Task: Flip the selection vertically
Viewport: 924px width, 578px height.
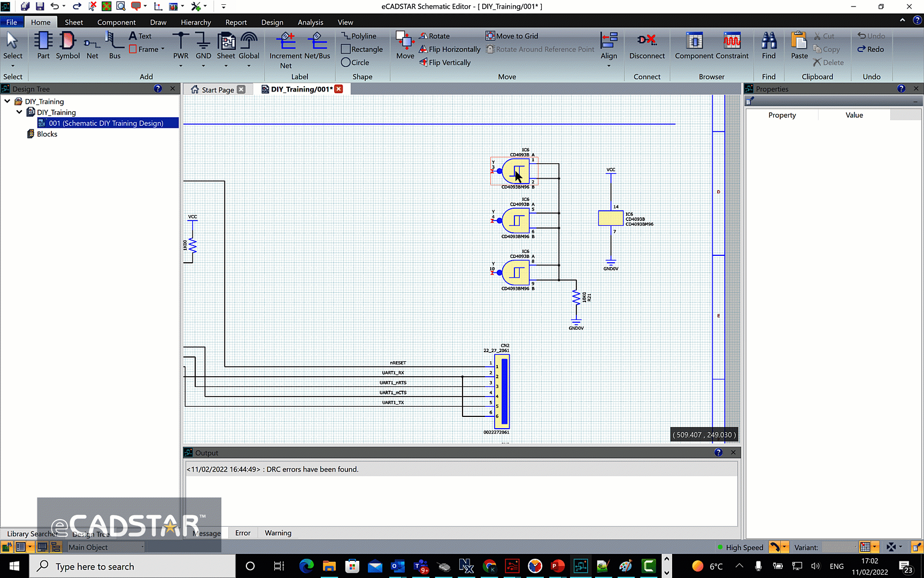Action: click(x=445, y=63)
